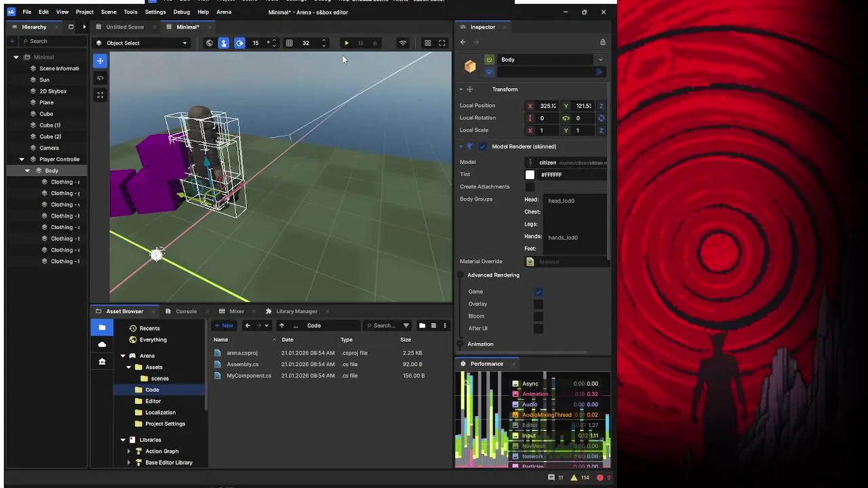The width and height of the screenshot is (868, 488).
Task: Click the Body game object cube icon
Action: coord(470,66)
